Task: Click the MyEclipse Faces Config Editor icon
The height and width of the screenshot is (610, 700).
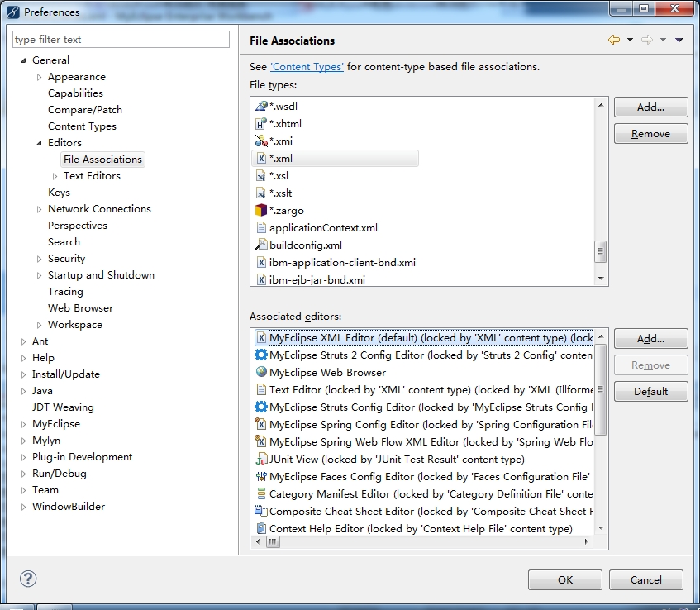Action: [261, 476]
